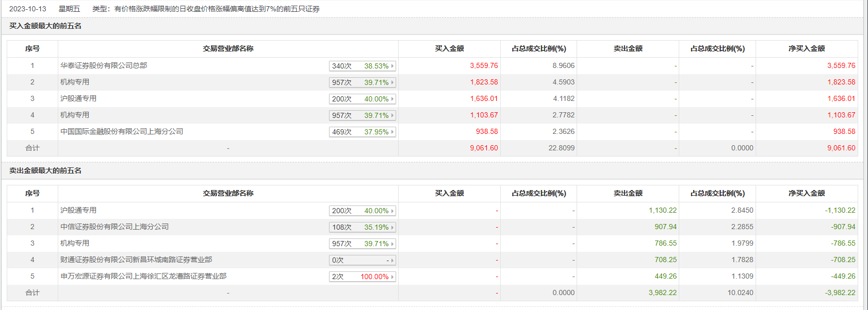Open 申万宏源证券有限公司上海徐汇区龙漕路证券营业部 link
Image resolution: width=868 pixels, height=310 pixels.
coord(143,276)
